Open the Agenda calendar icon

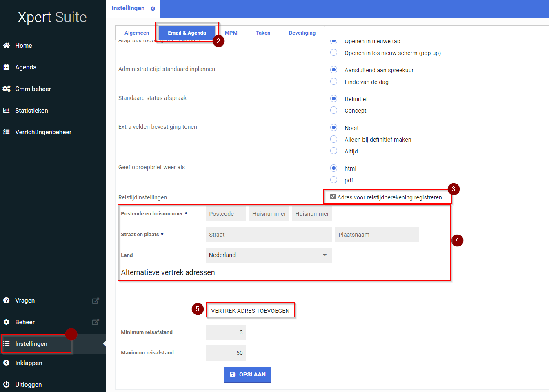pos(7,67)
